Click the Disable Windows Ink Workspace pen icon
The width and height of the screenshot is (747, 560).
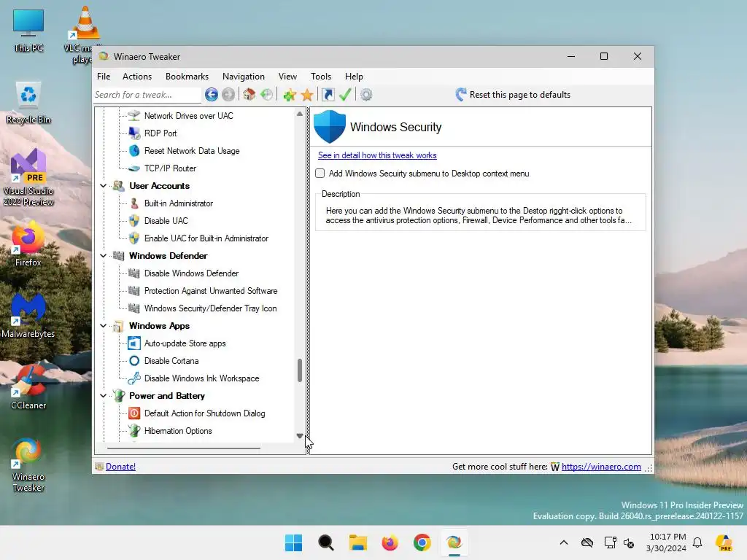point(134,378)
